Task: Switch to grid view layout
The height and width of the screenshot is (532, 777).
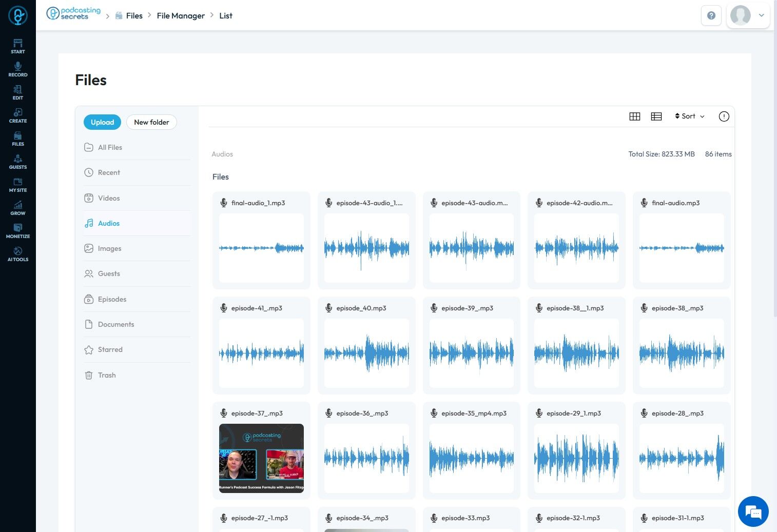Action: pos(635,116)
